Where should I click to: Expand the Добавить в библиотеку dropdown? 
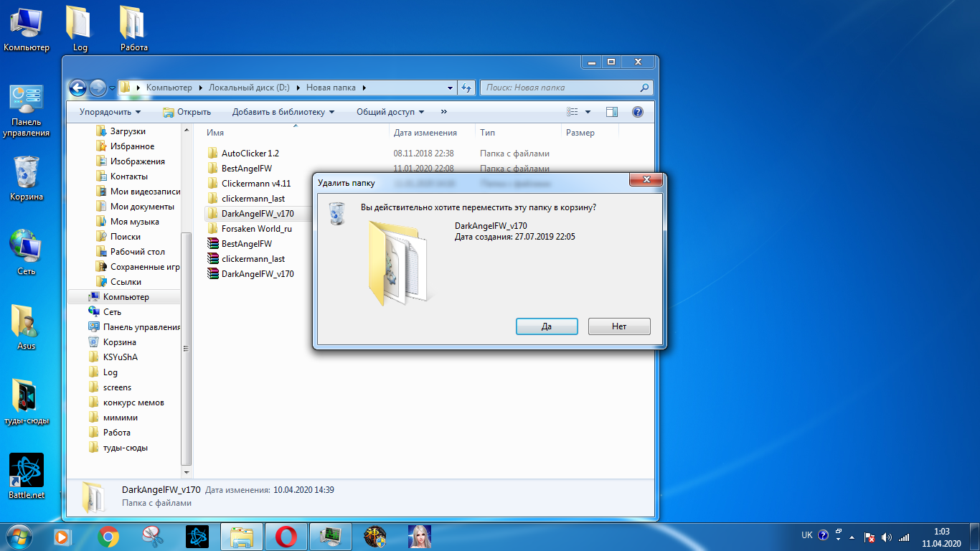click(283, 112)
